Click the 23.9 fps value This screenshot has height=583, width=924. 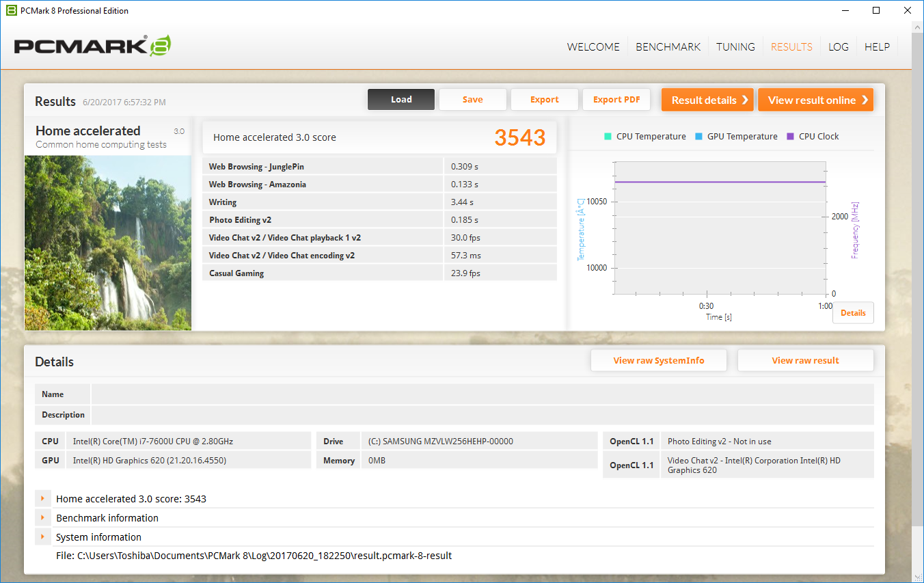465,273
